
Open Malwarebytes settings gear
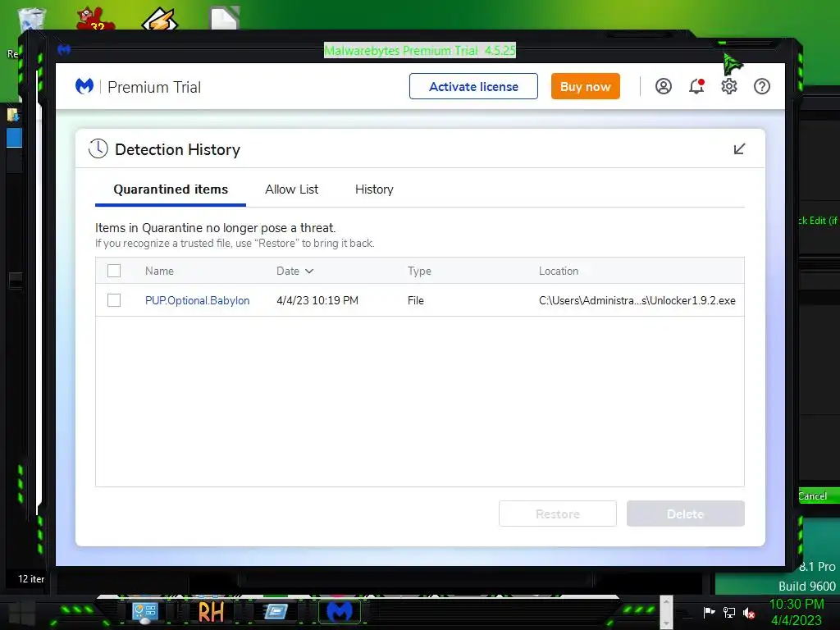(729, 86)
